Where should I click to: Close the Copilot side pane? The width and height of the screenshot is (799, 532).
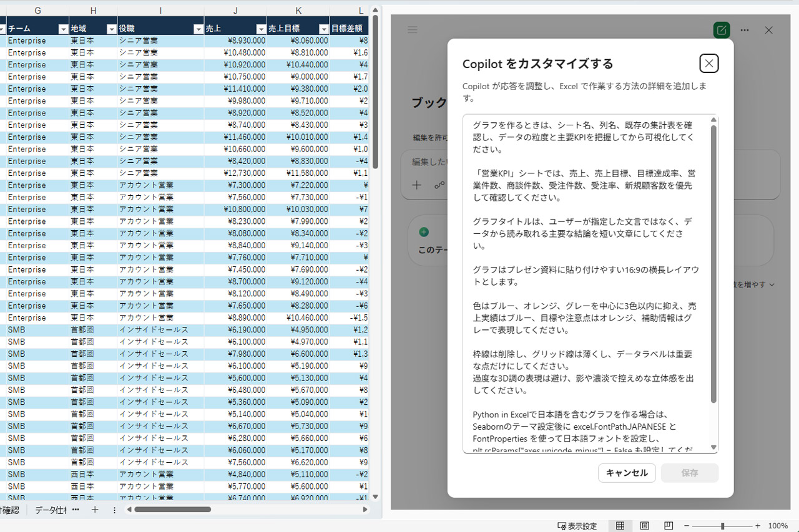[769, 30]
